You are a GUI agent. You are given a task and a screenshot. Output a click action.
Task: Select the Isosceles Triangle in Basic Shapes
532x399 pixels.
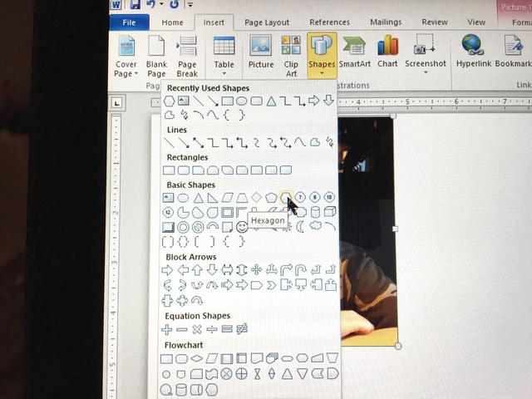point(198,198)
